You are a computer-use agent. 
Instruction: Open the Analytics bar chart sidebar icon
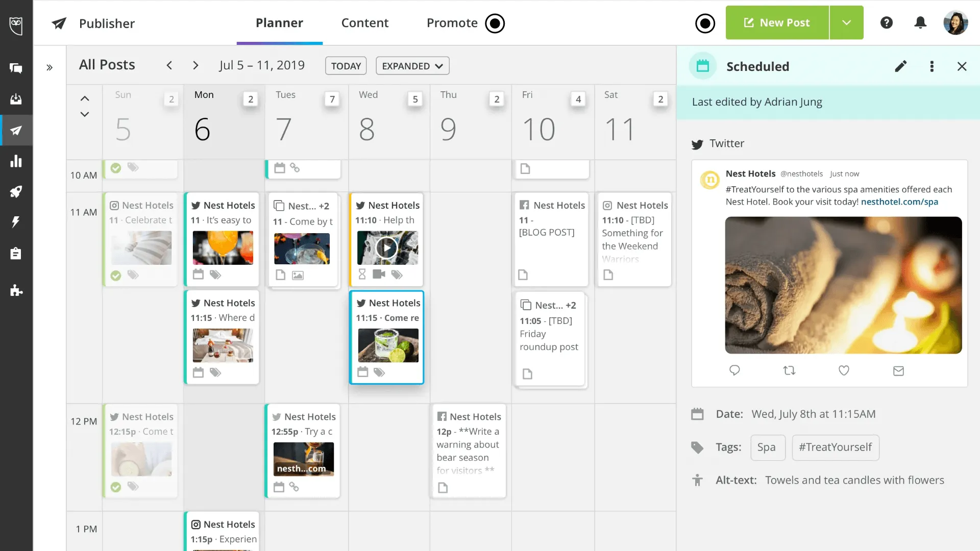tap(16, 161)
